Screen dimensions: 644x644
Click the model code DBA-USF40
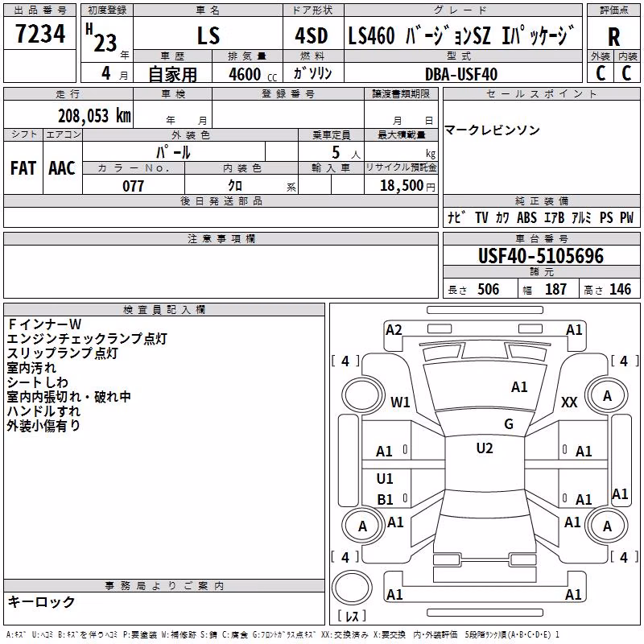460,74
